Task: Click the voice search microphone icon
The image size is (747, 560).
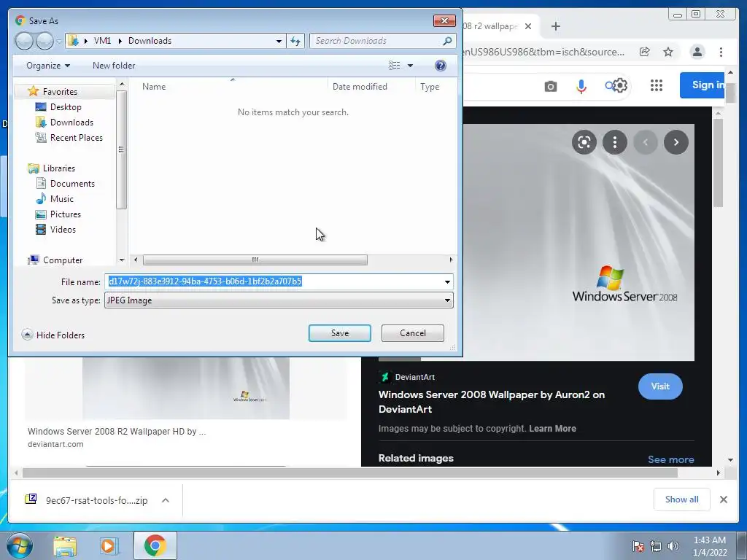Action: click(x=581, y=86)
